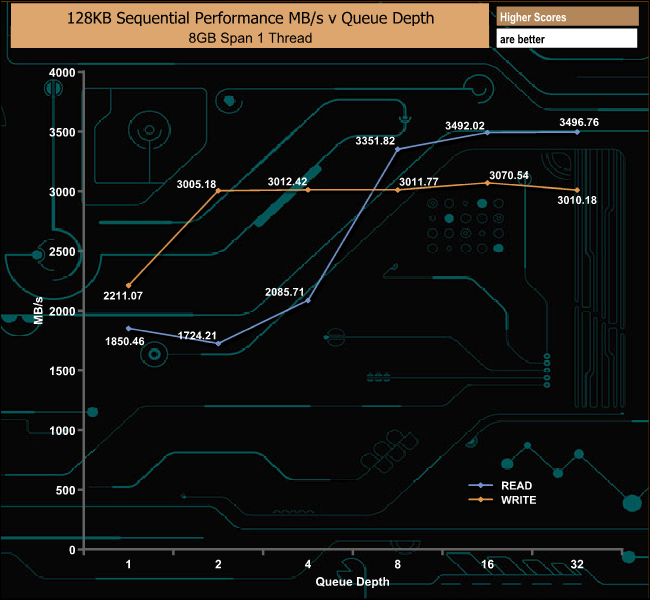Click the x-axis queue depth label 16

(488, 564)
